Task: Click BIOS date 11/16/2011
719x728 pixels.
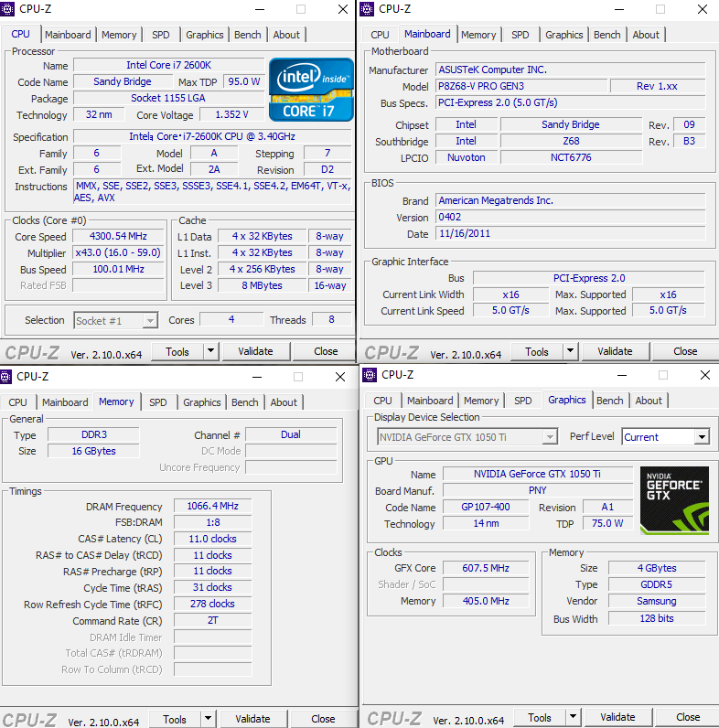Action: 571,233
